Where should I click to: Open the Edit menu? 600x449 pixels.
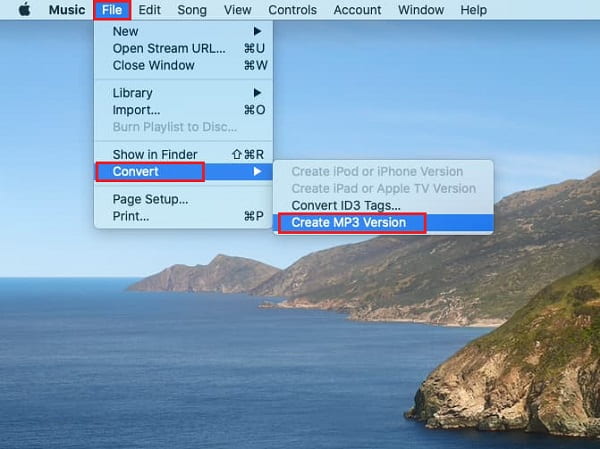click(x=149, y=10)
